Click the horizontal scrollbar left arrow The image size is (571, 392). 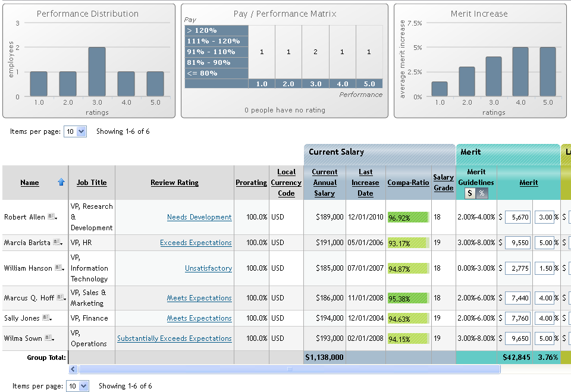73,369
